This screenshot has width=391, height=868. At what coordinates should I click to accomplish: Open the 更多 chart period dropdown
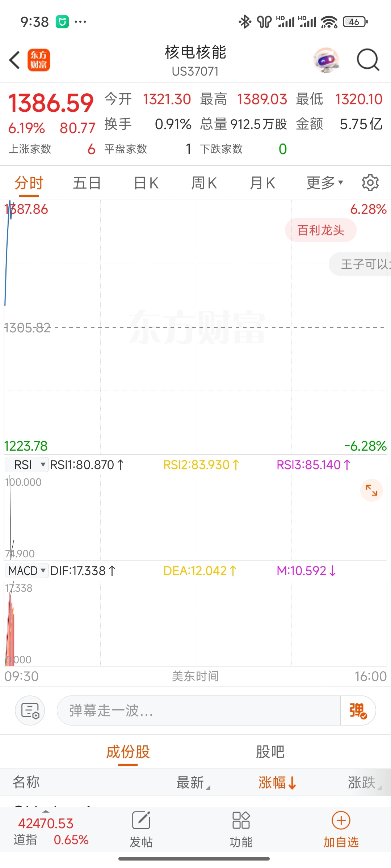(x=325, y=183)
